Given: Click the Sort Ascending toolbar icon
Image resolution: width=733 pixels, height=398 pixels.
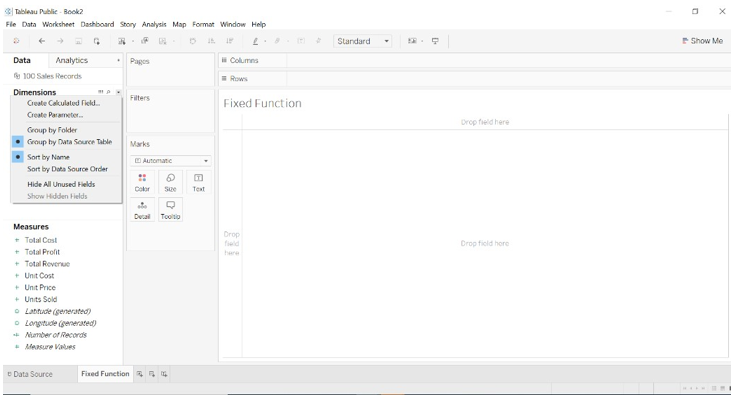Looking at the screenshot, I should coord(211,41).
